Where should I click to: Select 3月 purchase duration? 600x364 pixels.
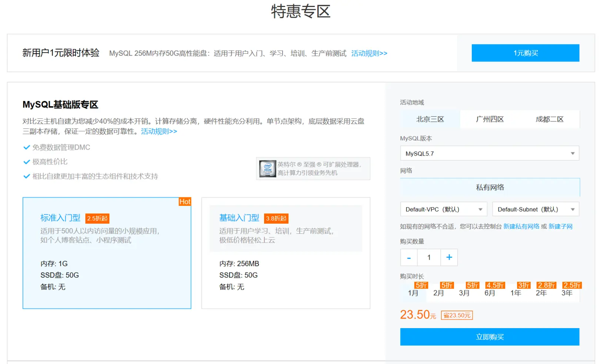point(464,293)
